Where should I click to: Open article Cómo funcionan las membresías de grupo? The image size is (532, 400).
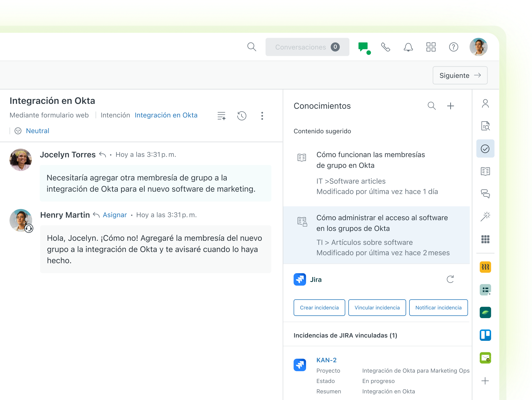[376, 173]
